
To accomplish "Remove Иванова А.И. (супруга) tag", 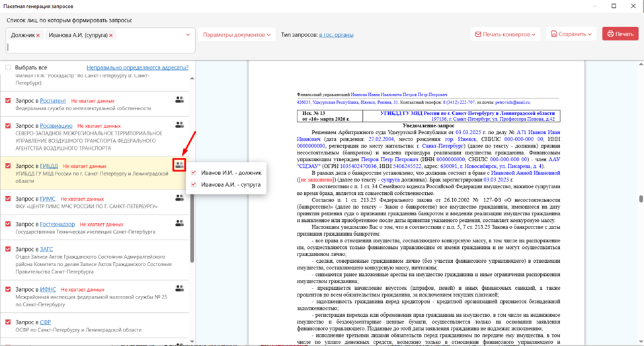I will point(111,35).
